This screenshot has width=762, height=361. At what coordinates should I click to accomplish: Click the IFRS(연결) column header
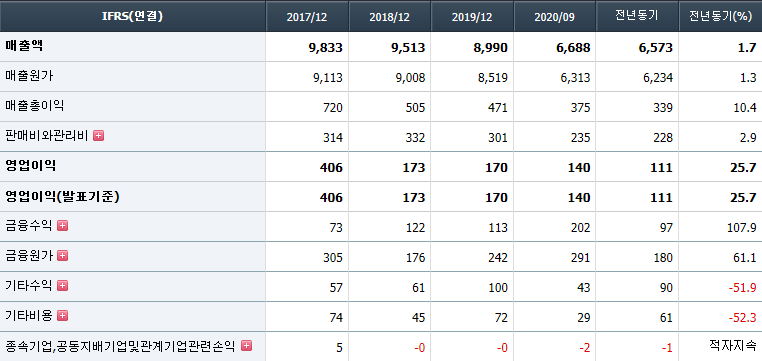[x=132, y=17]
